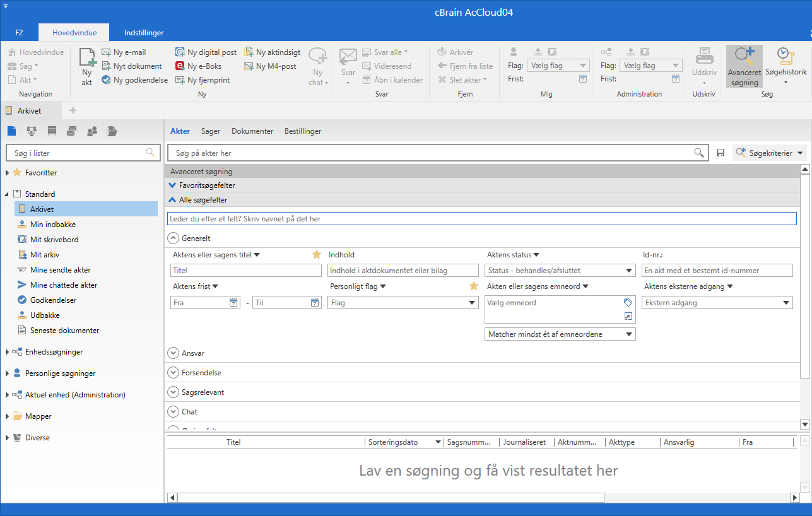Screen dimensions: 812x516
Task: Click the magnifier in the akter search field
Action: click(699, 153)
